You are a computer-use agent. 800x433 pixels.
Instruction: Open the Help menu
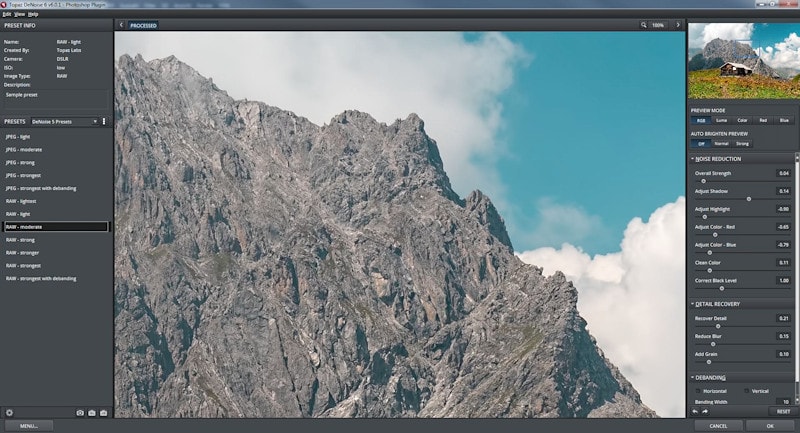pyautogui.click(x=34, y=14)
